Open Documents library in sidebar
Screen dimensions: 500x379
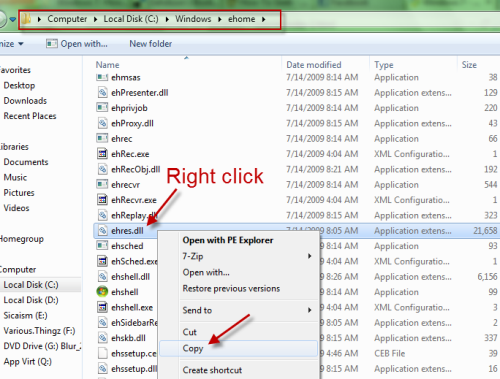[x=26, y=162]
